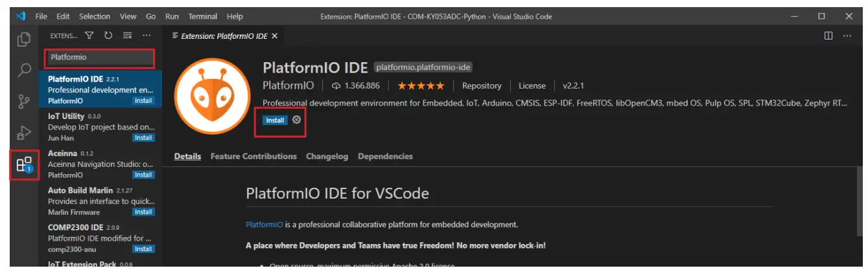Switch to the Feature Contributions tab
The image size is (868, 277).
click(x=253, y=157)
